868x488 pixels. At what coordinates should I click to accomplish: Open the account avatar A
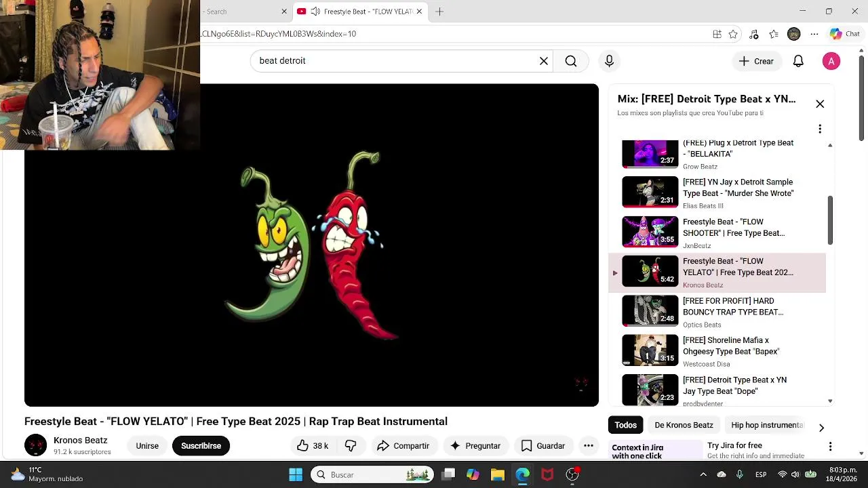tap(831, 61)
